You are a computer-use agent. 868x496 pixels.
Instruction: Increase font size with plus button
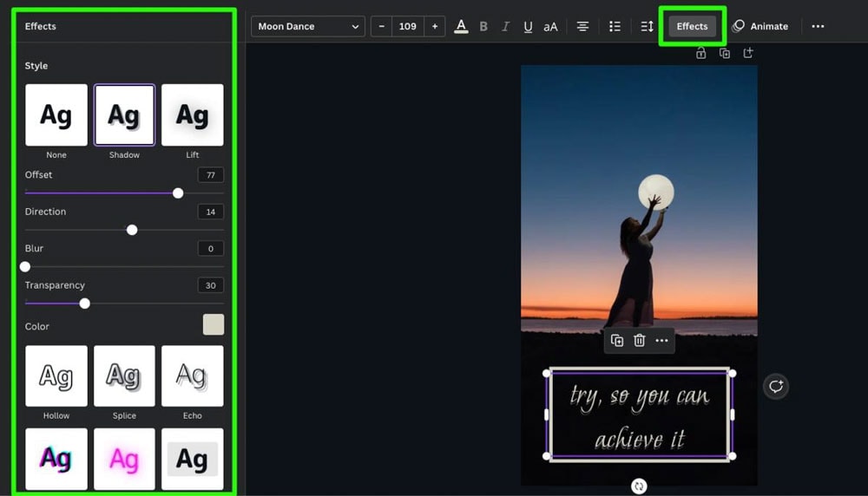pos(435,27)
